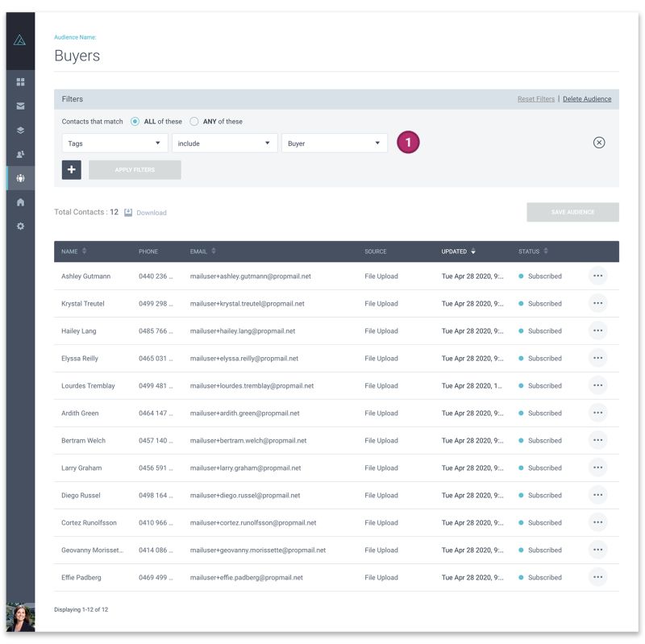
Task: Click the Reset Filters link
Action: tap(537, 98)
